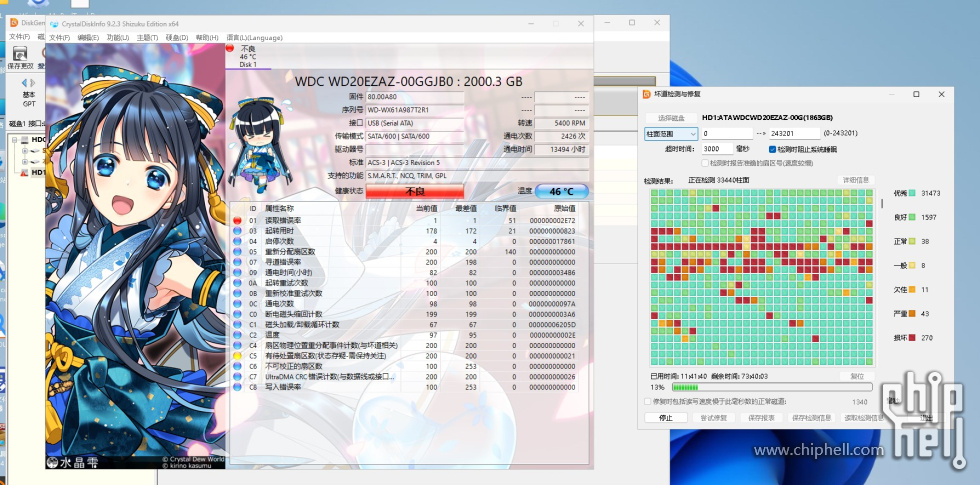Click status icon of 断电磁头缩回计数 row C0
Screen dimensions: 980x485
tap(237, 314)
